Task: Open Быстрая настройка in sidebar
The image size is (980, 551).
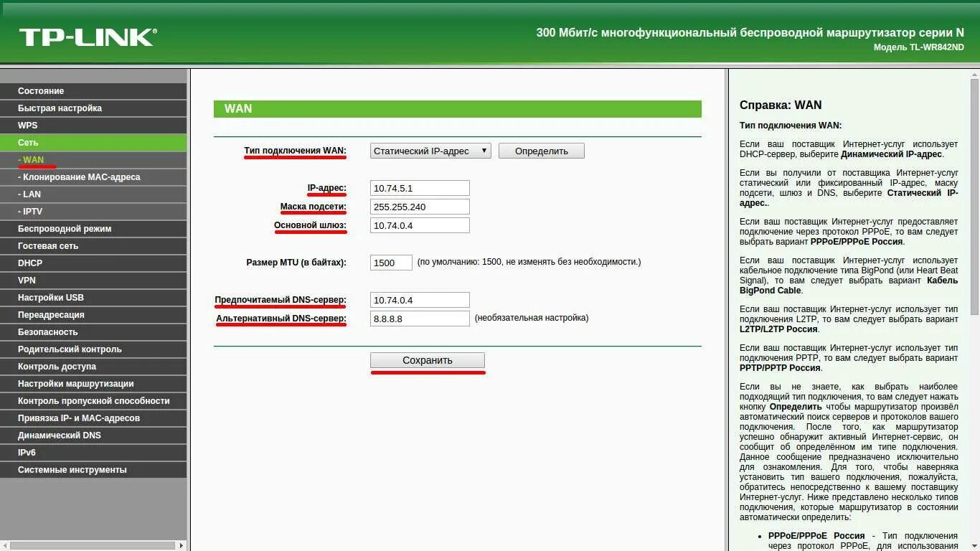Action: point(93,108)
